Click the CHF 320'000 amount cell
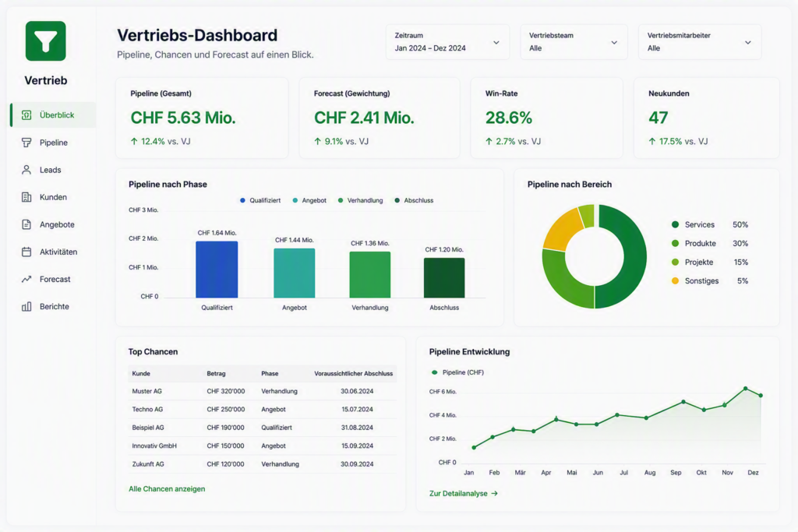Viewport: 798px width, 532px height. (225, 391)
